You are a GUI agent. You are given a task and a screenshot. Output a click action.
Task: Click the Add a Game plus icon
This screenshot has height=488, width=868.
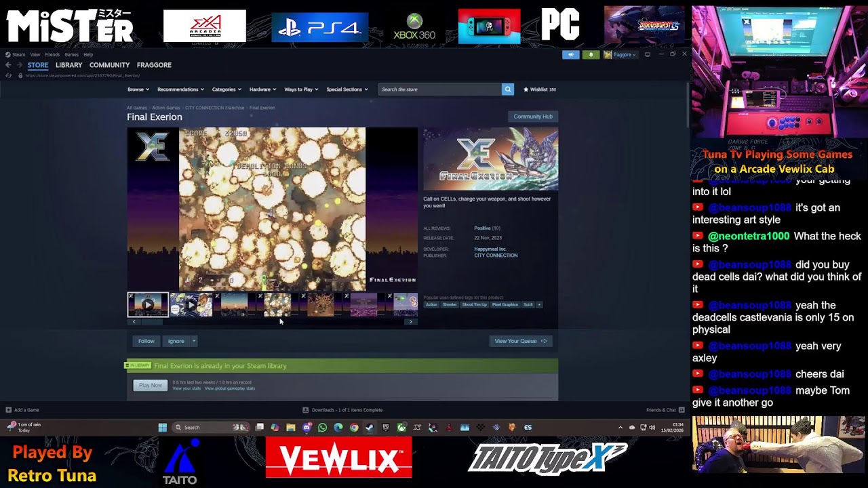coord(8,410)
